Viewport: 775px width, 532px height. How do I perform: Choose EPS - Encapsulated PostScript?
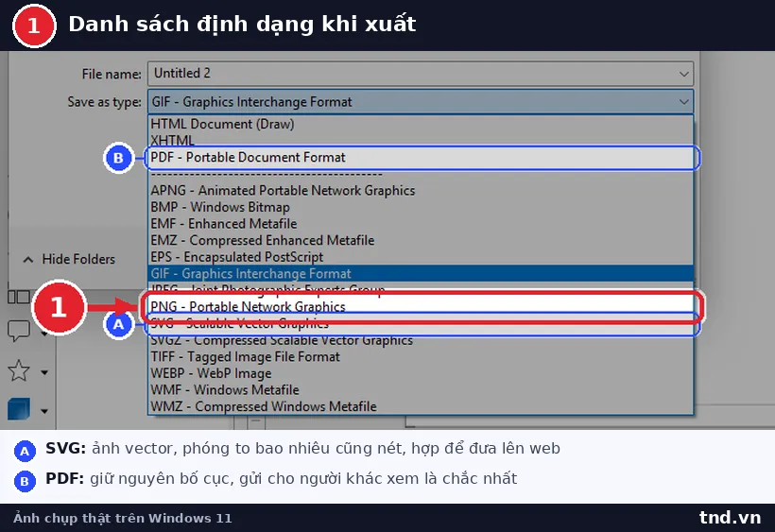click(x=421, y=257)
